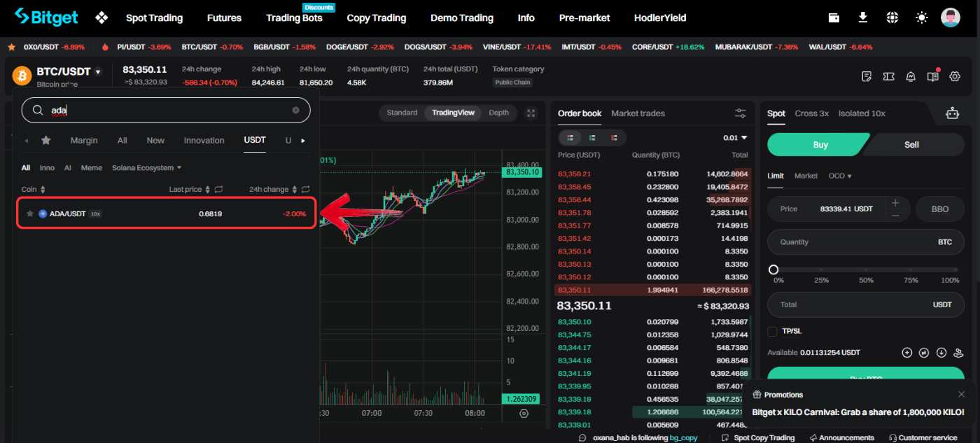Image resolution: width=980 pixels, height=443 pixels.
Task: Open order book settings sliders icon
Action: (x=741, y=113)
